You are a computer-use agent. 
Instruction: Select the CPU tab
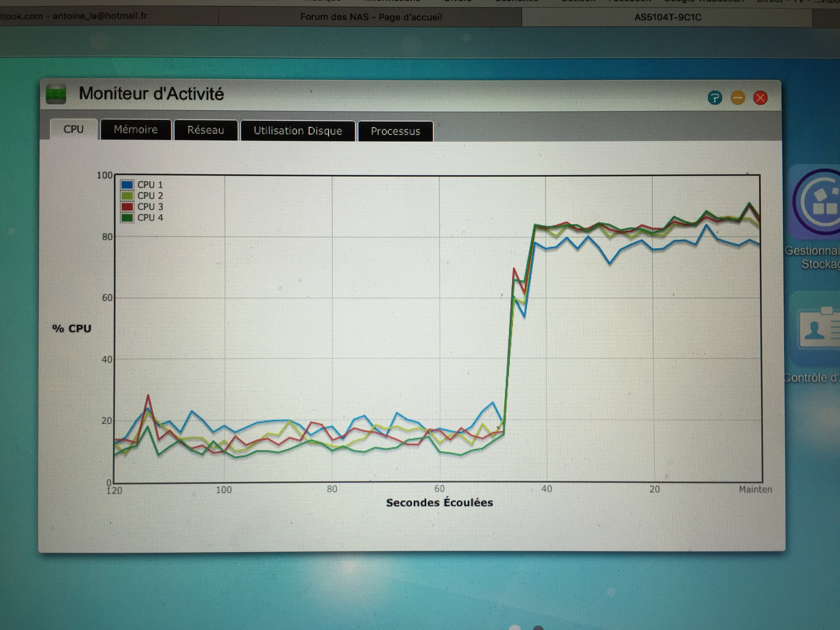(x=73, y=129)
